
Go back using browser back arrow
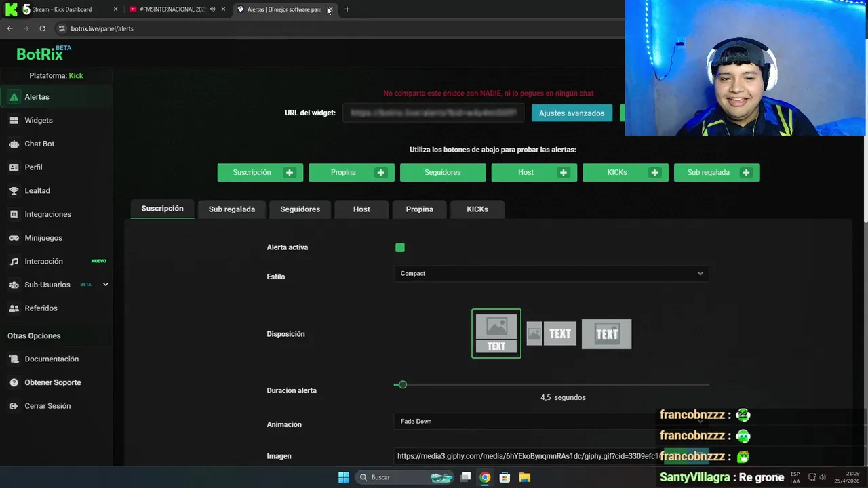(9, 28)
